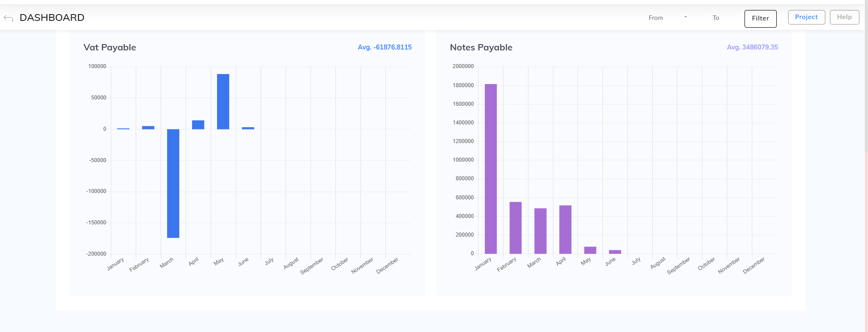Click the Notes Payable average value
The height and width of the screenshot is (332, 868).
(752, 47)
